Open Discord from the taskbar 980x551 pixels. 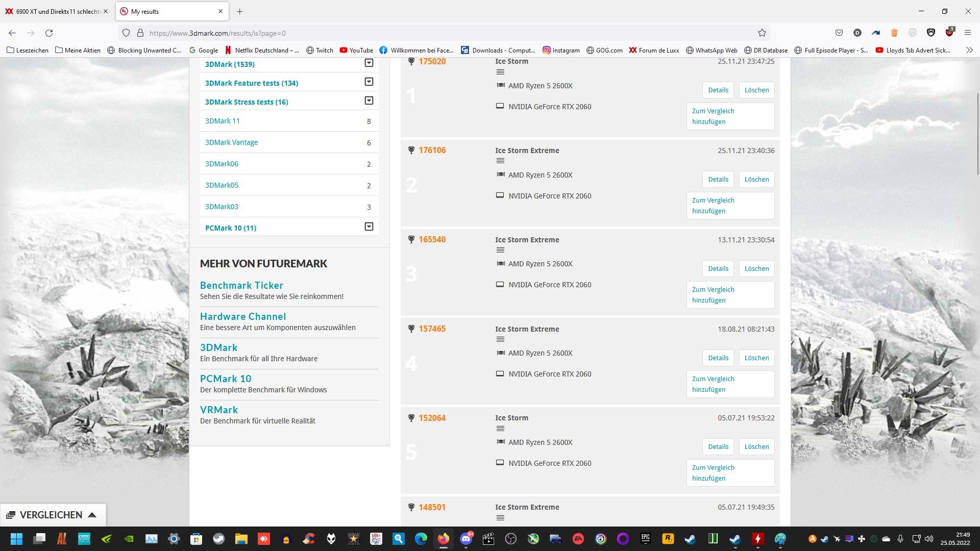pyautogui.click(x=466, y=539)
